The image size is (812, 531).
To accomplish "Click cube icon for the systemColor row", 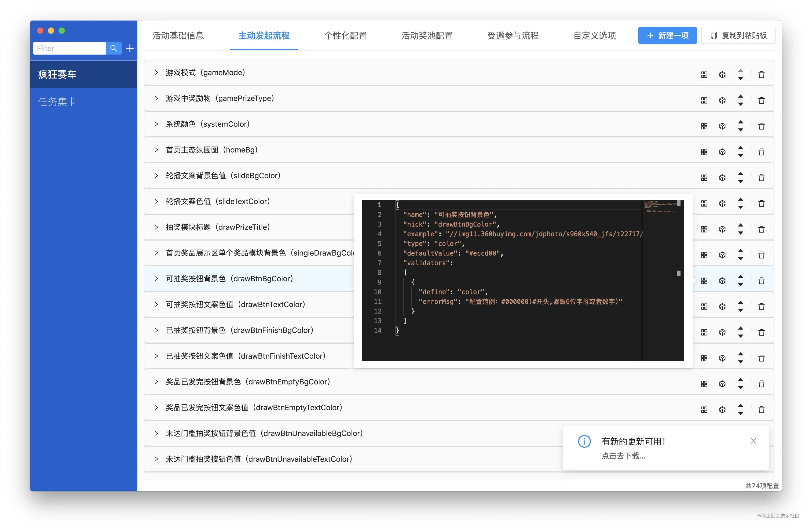I will pyautogui.click(x=722, y=126).
